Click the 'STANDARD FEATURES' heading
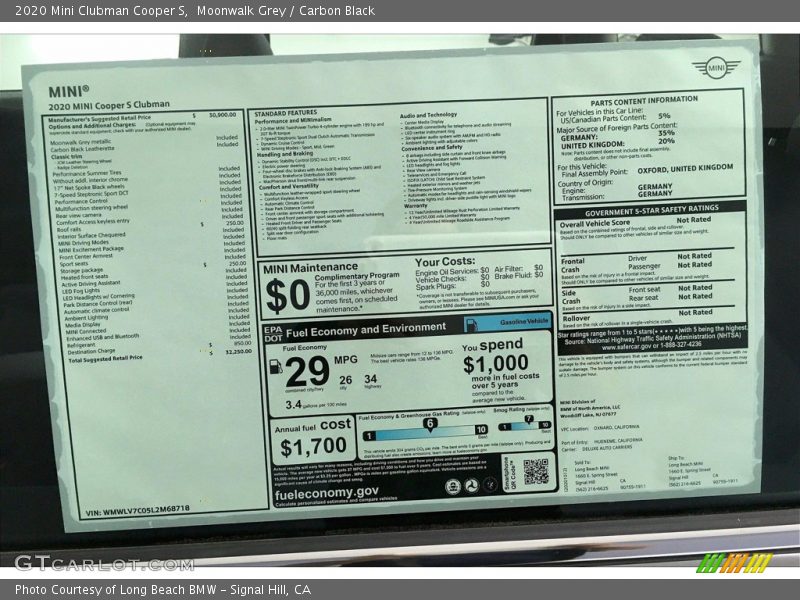800x600 pixels. pos(285,113)
